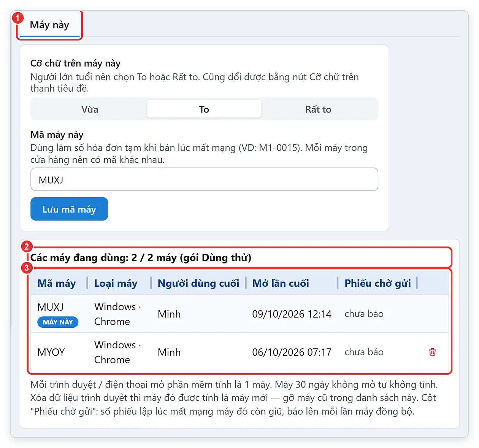Click the Cỡ chữ trên máy này heading
This screenshot has width=479, height=448.
pyautogui.click(x=75, y=63)
